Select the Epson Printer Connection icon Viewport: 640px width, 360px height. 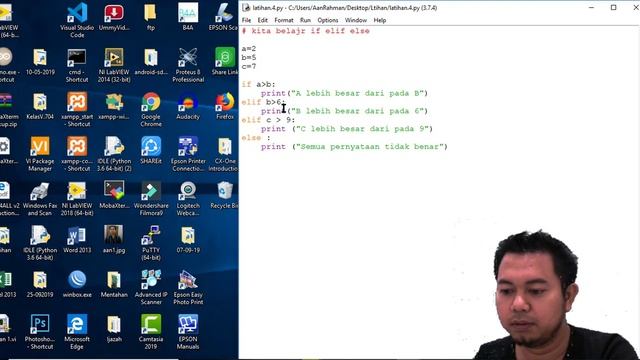(x=188, y=153)
